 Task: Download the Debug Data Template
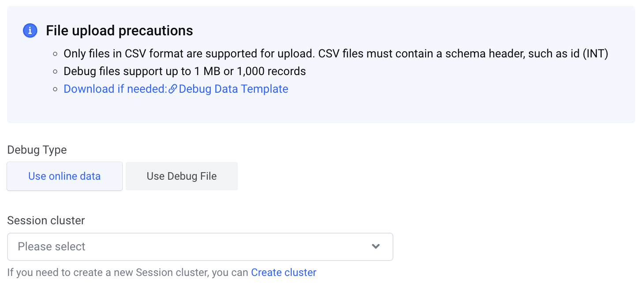(233, 89)
